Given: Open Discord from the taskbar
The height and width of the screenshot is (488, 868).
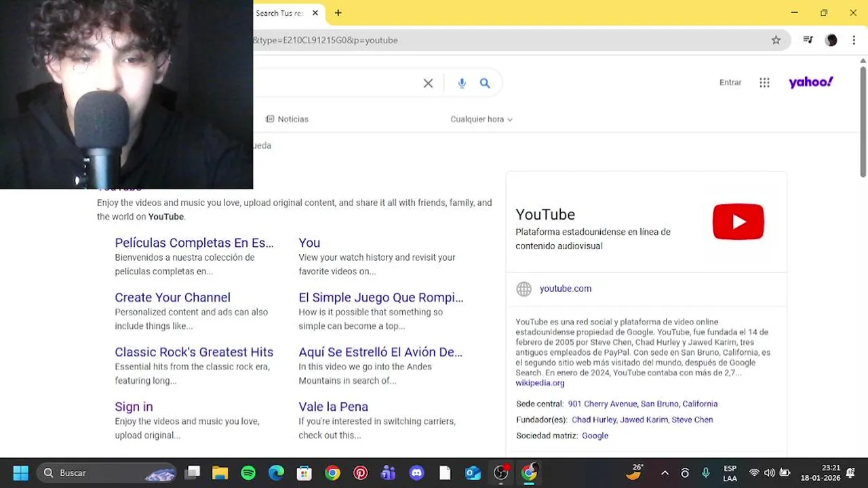Looking at the screenshot, I should pos(416,472).
